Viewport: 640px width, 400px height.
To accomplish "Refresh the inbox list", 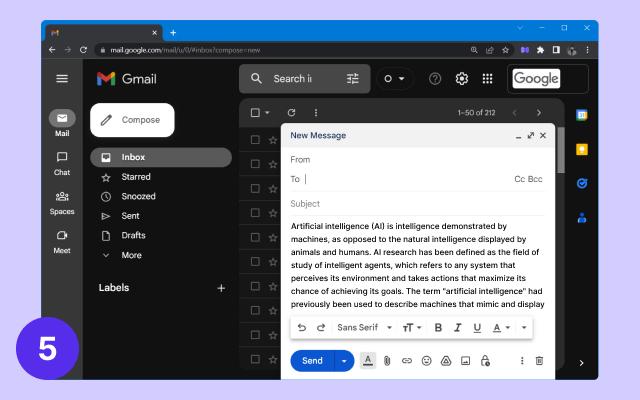I will [291, 113].
